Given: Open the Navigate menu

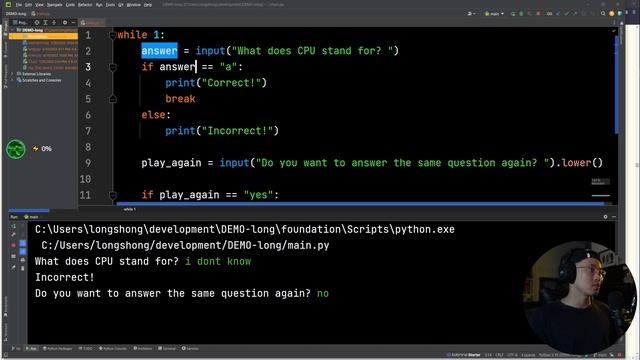Looking at the screenshot, I should [x=55, y=5].
